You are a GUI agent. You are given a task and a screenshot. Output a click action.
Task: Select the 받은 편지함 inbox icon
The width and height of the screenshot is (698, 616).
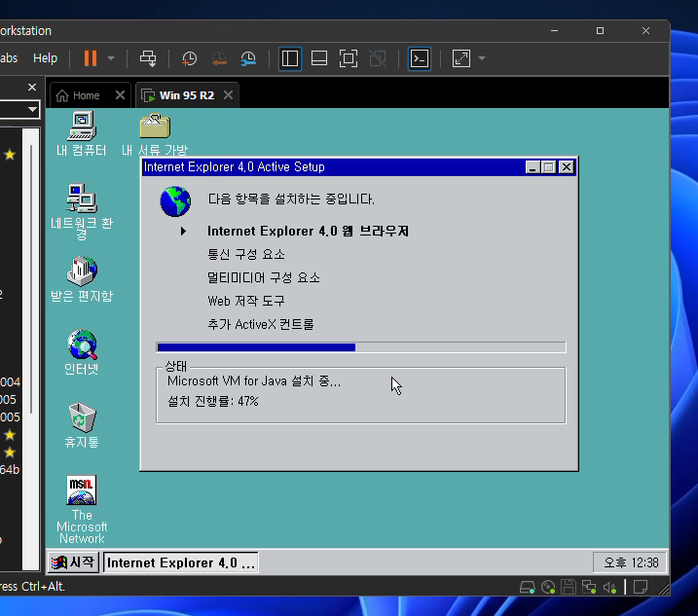click(x=82, y=279)
